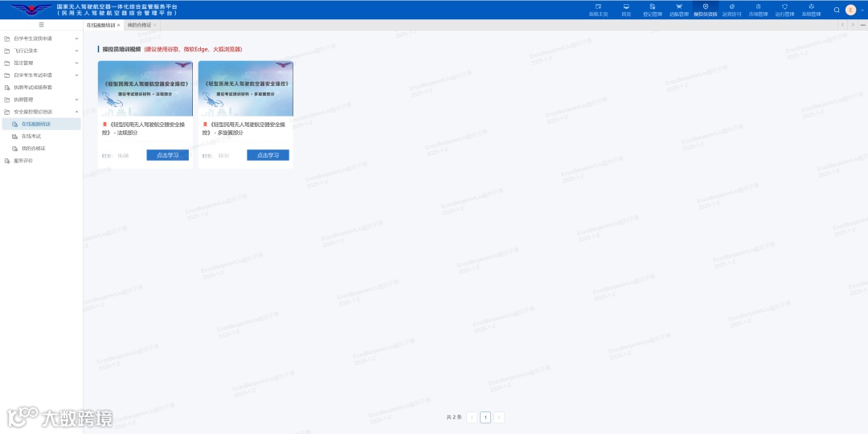Collapse 安全操控理论培训 in the sidebar
868x434 pixels.
click(42, 112)
